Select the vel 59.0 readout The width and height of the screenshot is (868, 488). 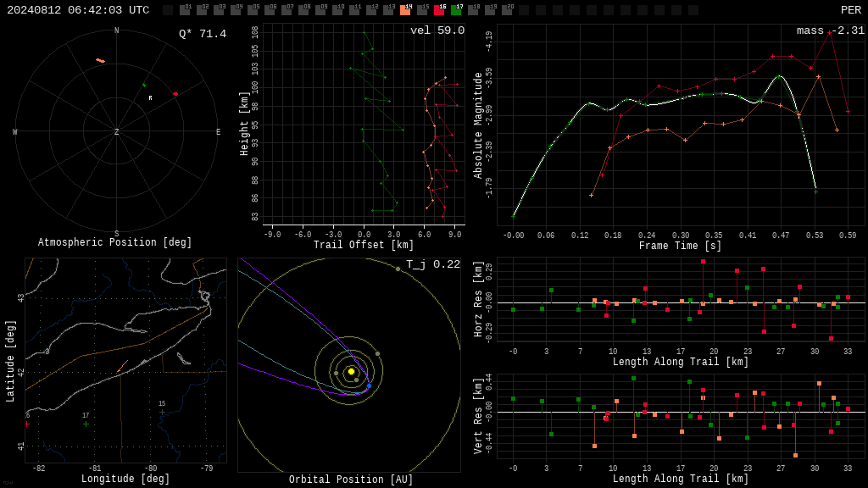(x=437, y=30)
